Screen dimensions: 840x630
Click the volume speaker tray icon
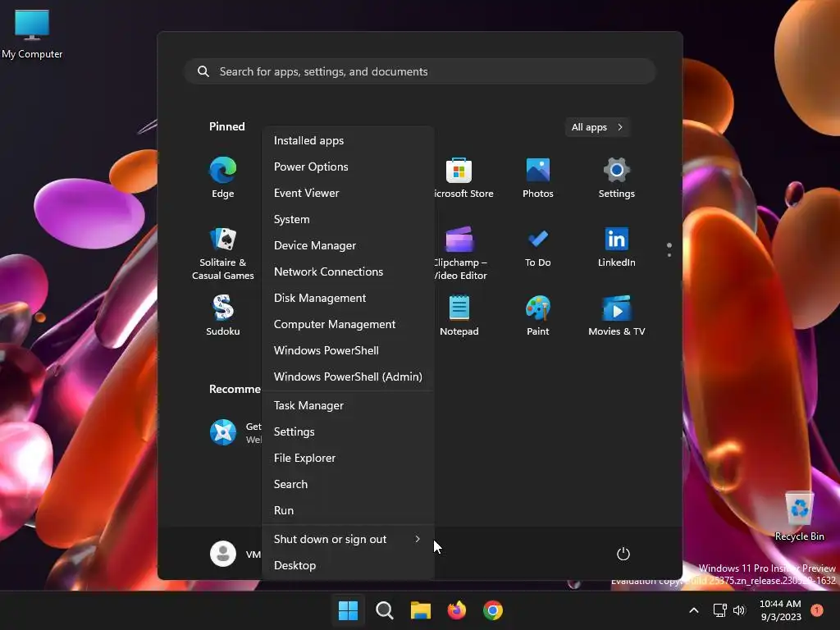[x=739, y=610]
